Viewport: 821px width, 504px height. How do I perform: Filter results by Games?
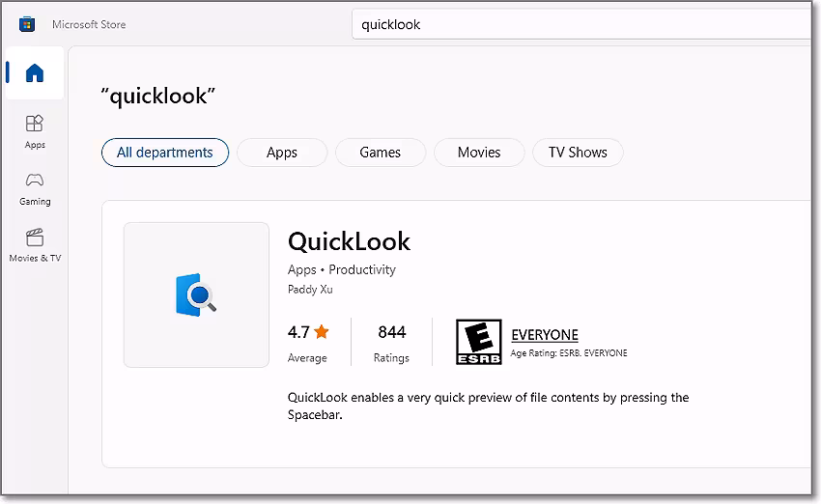pos(381,153)
